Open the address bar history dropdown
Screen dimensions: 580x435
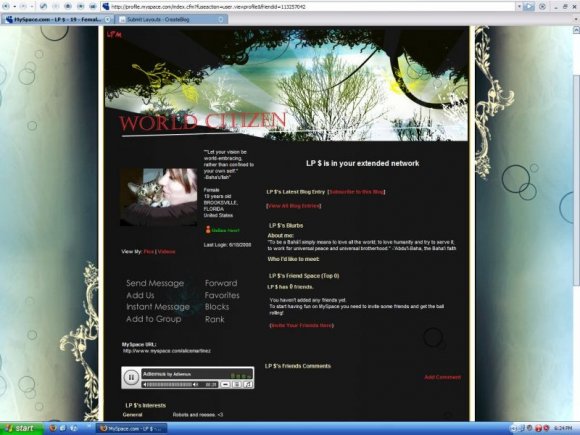(x=519, y=6)
